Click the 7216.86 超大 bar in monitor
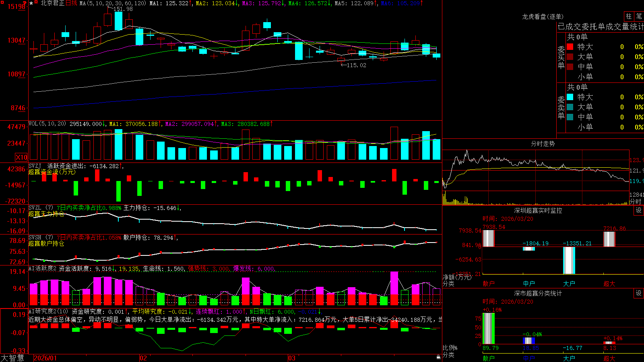This screenshot has width=644, height=362. (609, 239)
